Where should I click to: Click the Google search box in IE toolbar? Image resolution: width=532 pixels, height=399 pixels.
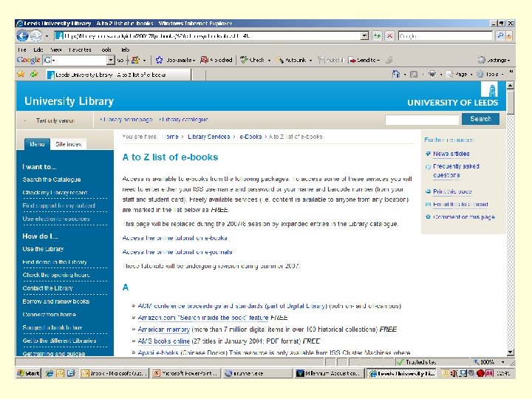[445, 36]
